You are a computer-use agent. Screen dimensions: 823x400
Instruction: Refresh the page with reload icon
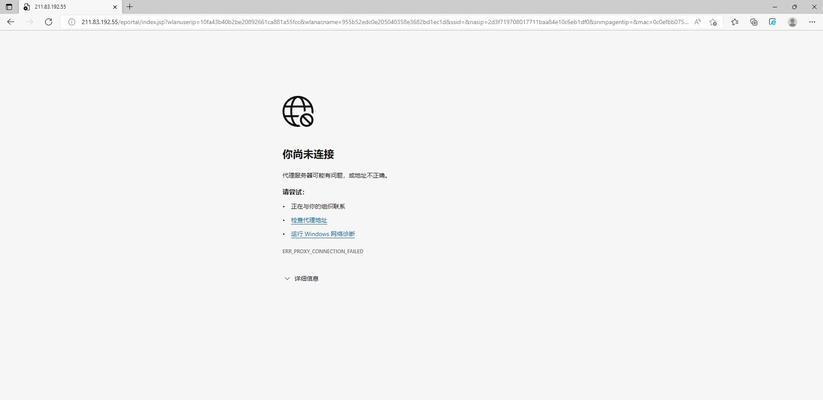[48, 22]
